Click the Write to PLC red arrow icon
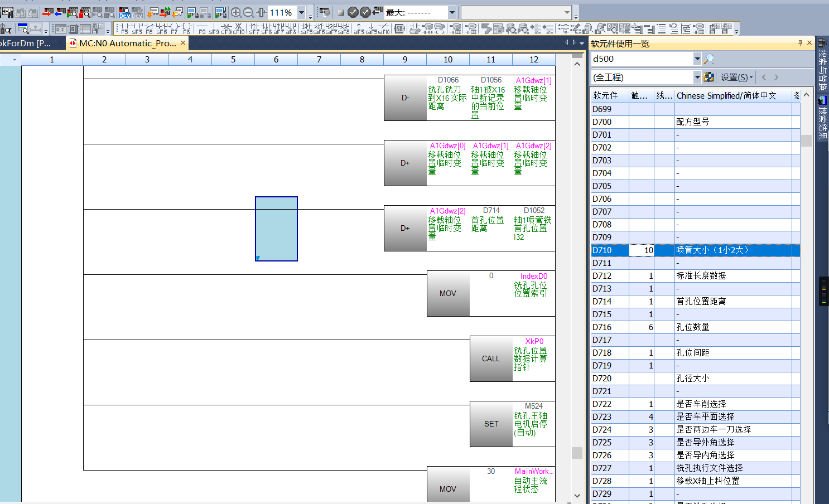The width and height of the screenshot is (829, 504). click(x=48, y=12)
